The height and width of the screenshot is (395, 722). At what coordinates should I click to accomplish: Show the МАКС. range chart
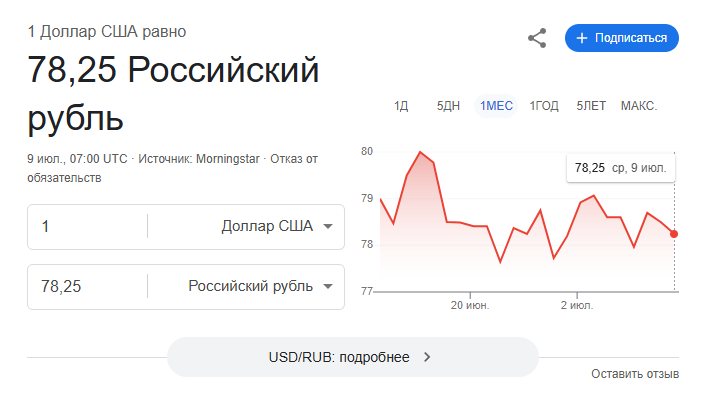coord(639,106)
